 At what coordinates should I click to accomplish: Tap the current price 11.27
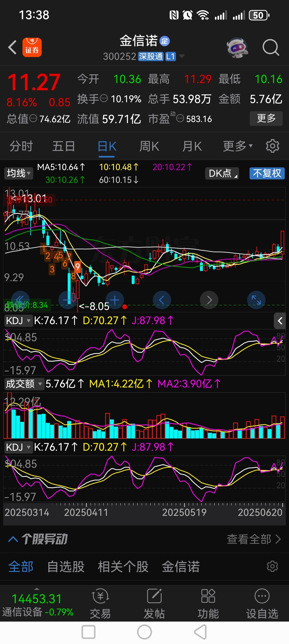(34, 82)
